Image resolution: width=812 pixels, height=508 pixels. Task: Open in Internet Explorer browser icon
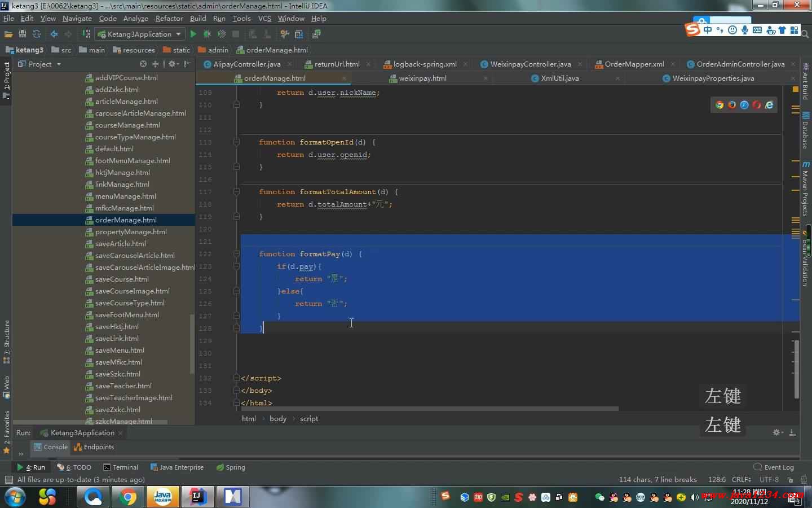[769, 105]
